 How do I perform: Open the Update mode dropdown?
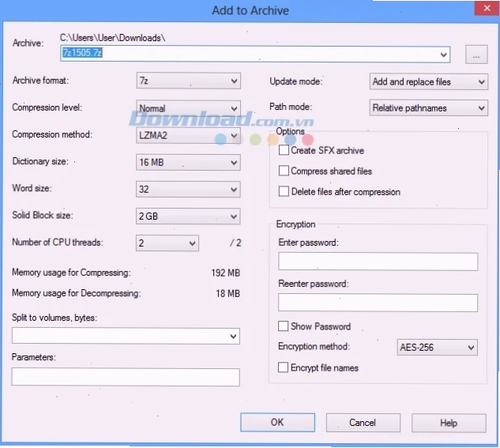pyautogui.click(x=429, y=81)
